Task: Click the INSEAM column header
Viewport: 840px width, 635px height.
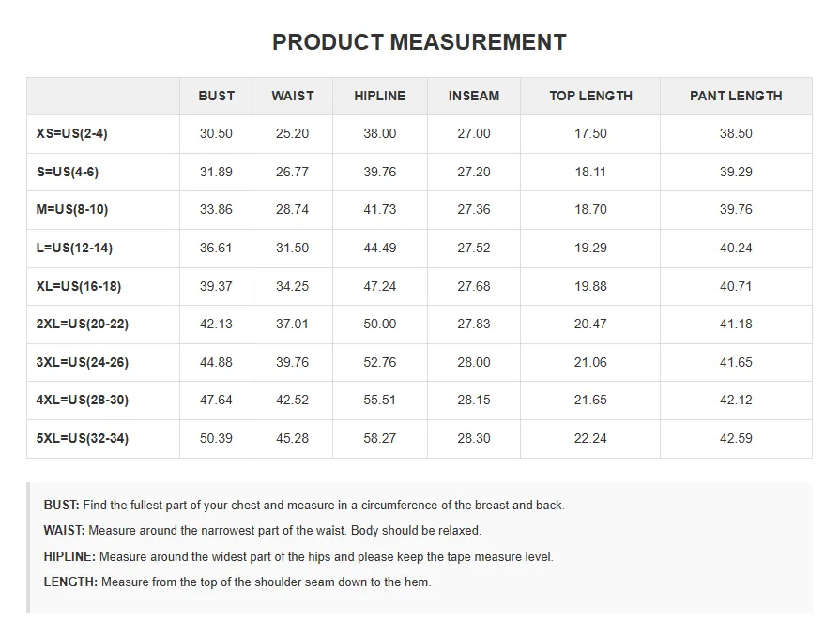Action: click(x=474, y=96)
